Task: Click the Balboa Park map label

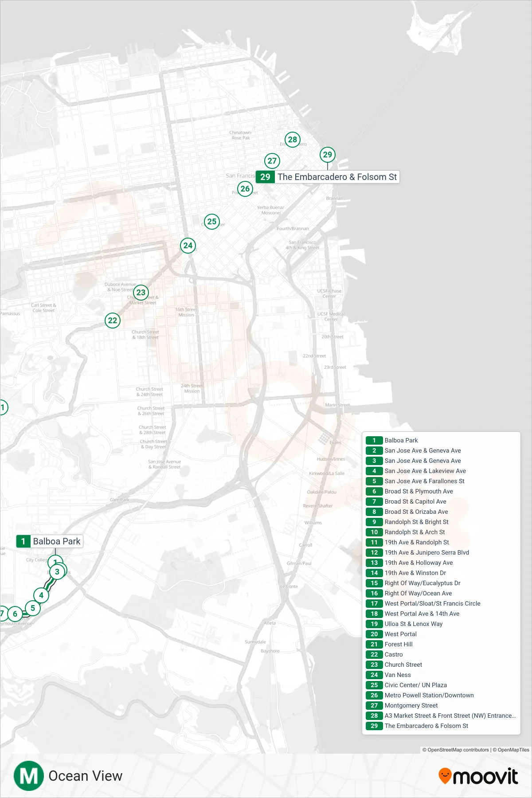Action: [x=50, y=541]
